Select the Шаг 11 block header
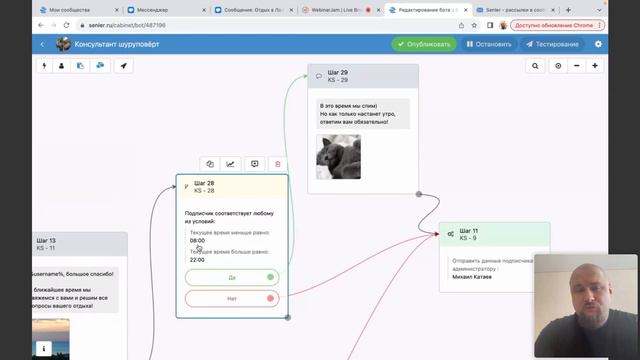Image resolution: width=640 pixels, height=360 pixels. (495, 234)
